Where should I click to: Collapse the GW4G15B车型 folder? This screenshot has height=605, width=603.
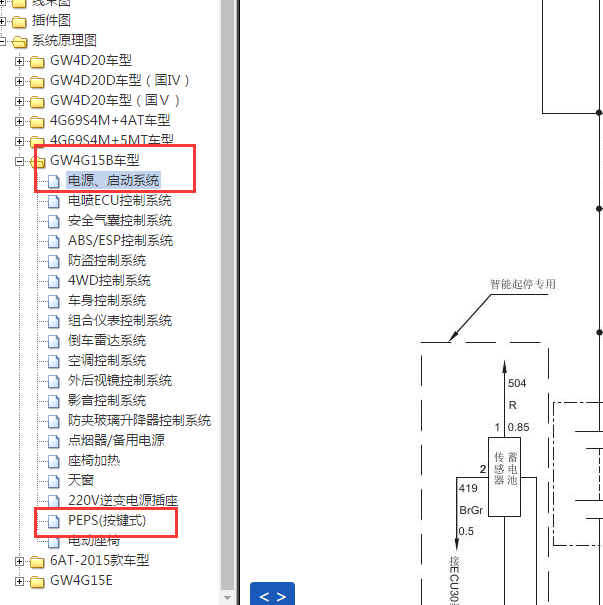tap(19, 161)
